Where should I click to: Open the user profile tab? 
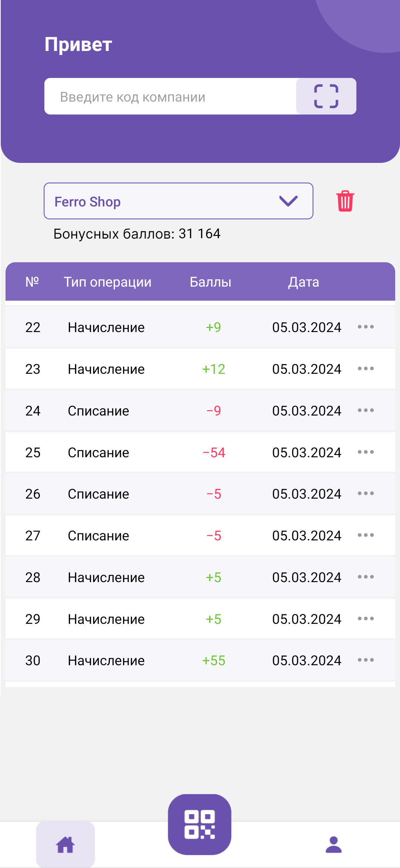pyautogui.click(x=333, y=844)
